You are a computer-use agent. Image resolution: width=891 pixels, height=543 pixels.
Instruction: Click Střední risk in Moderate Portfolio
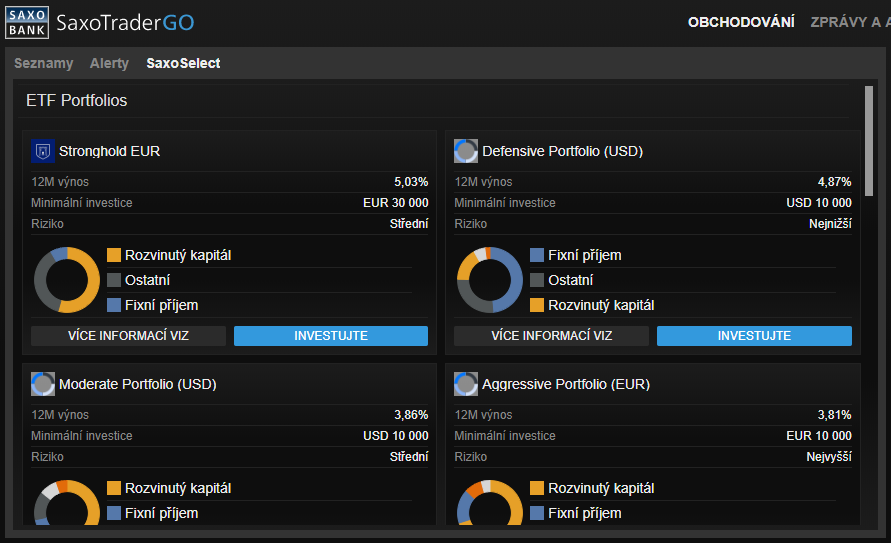[x=409, y=457]
